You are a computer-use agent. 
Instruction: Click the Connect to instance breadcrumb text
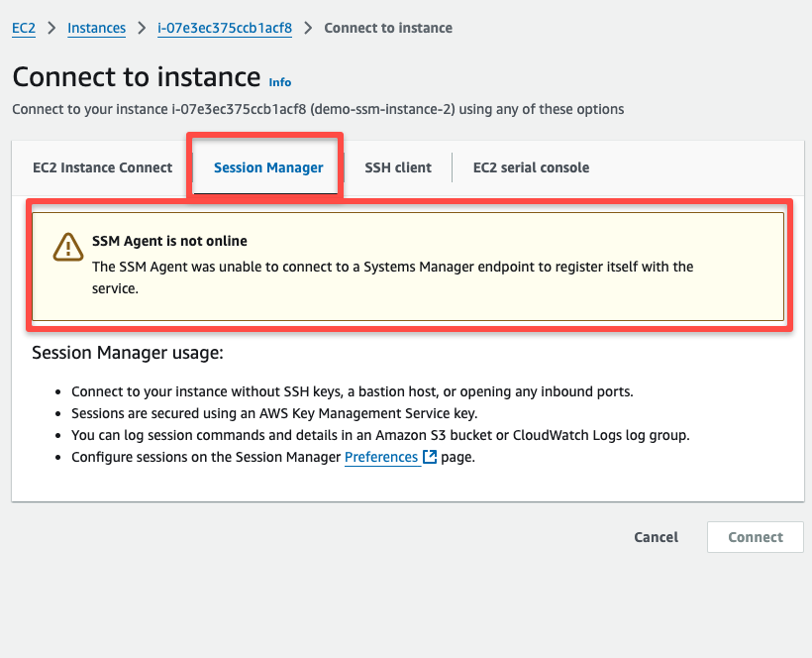pyautogui.click(x=388, y=28)
